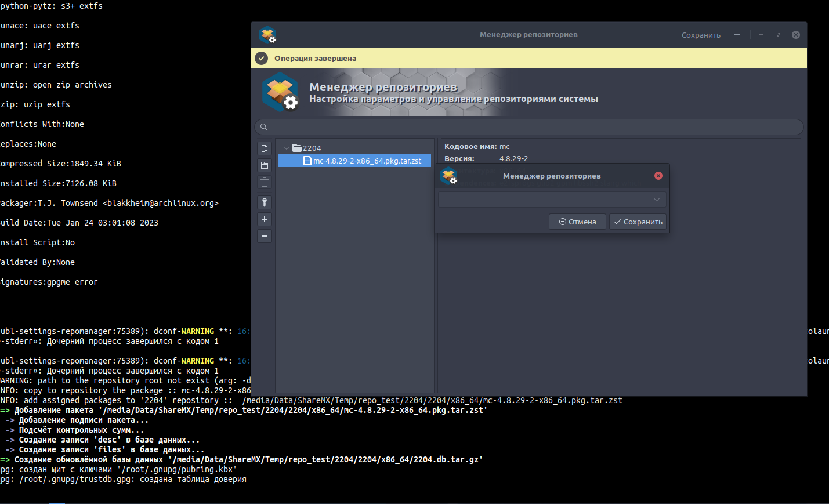Close the small dialog with red X
Screen dimensions: 829x504
[x=658, y=176]
